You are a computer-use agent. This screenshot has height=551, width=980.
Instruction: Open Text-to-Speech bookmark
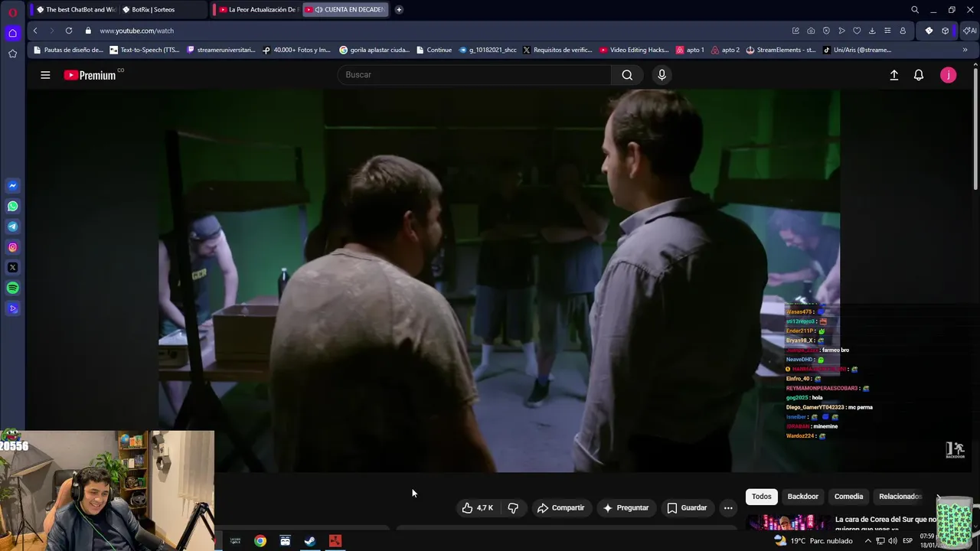tap(145, 50)
